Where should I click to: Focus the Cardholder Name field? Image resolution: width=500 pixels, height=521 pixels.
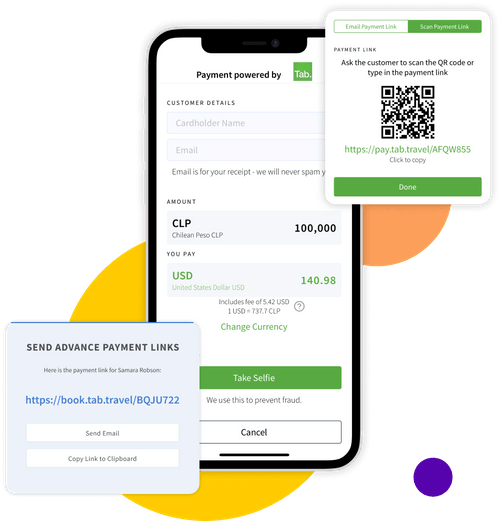pyautogui.click(x=246, y=123)
